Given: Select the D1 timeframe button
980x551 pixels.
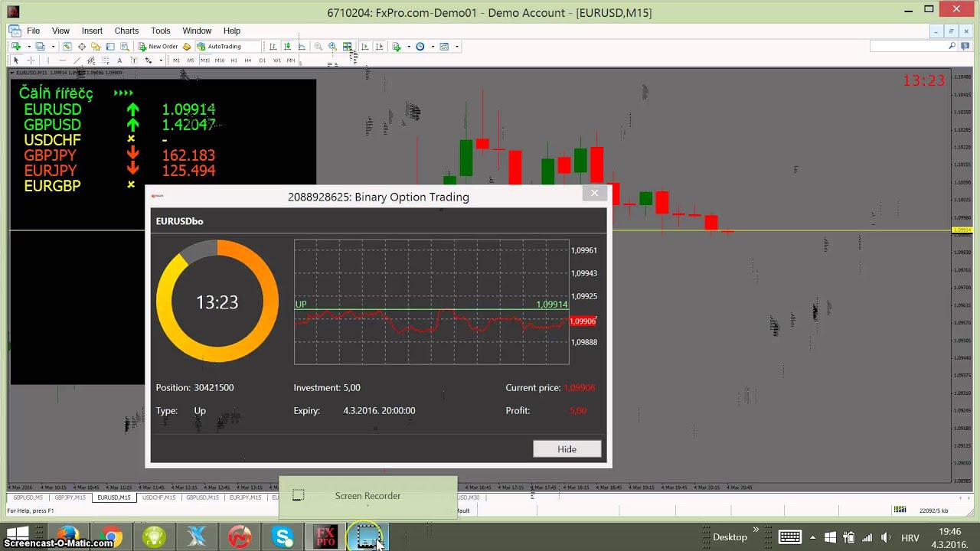Looking at the screenshot, I should click(263, 60).
